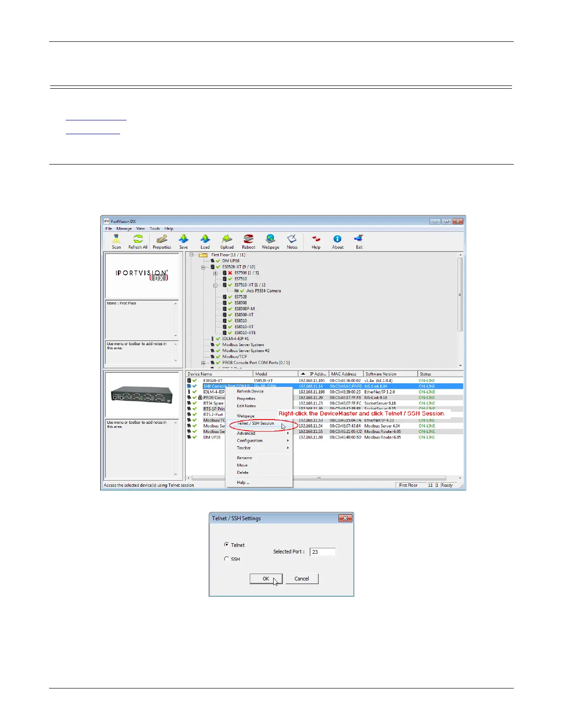This screenshot has width=563, height=728.
Task: Select the SSH radio button
Action: pyautogui.click(x=226, y=559)
